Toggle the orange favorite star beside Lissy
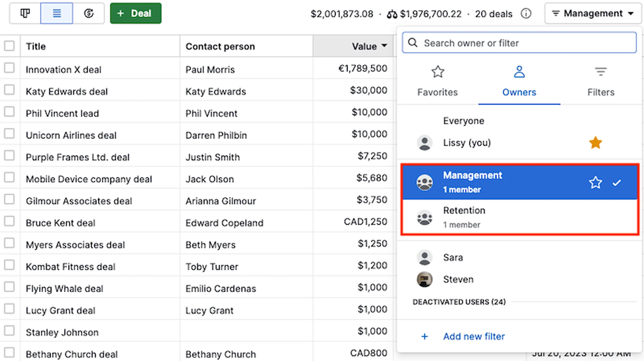Image resolution: width=644 pixels, height=361 pixels. coord(595,143)
